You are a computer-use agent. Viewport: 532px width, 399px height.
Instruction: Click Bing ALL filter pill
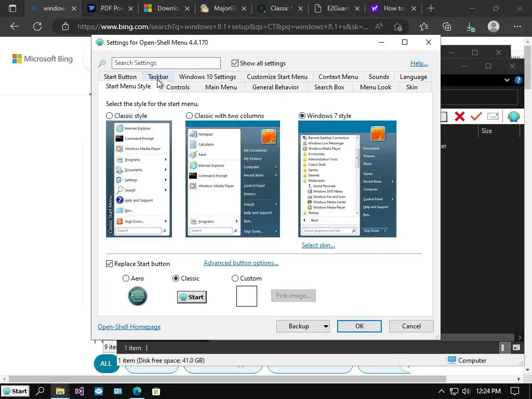point(106,363)
